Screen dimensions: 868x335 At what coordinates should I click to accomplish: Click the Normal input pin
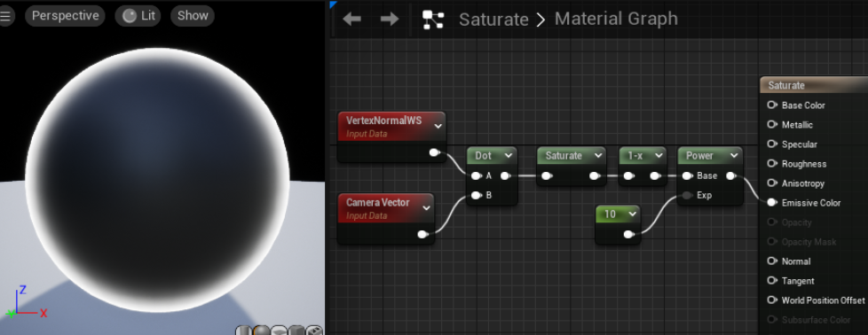point(771,261)
